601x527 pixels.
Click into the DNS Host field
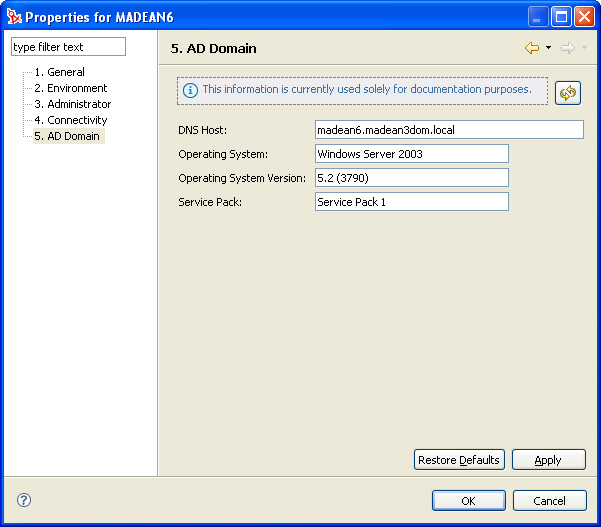pos(449,130)
